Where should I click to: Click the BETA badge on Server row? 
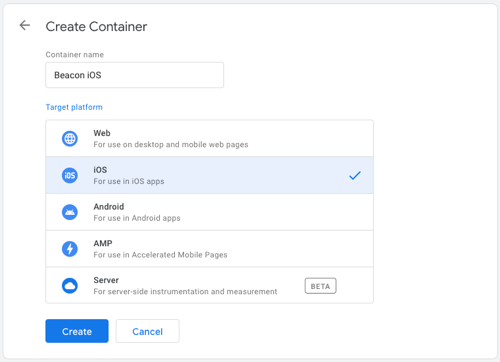click(320, 286)
